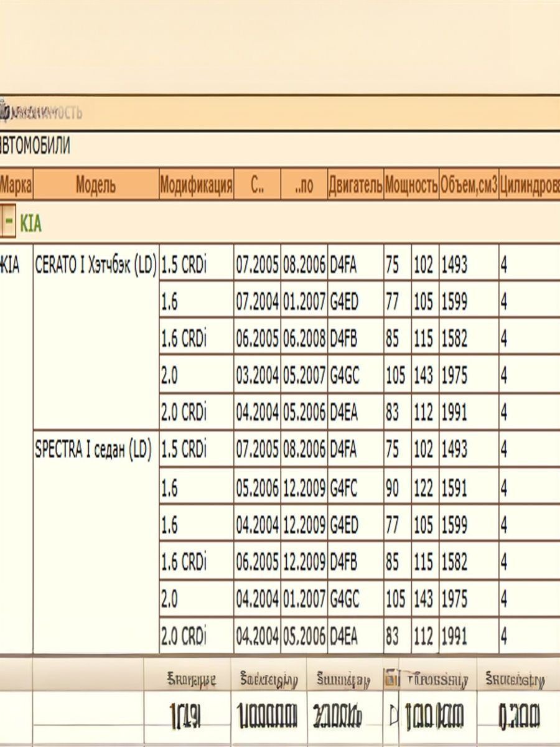Click the start-date column header 'С..'
This screenshot has height=747, width=560.
coord(257,185)
